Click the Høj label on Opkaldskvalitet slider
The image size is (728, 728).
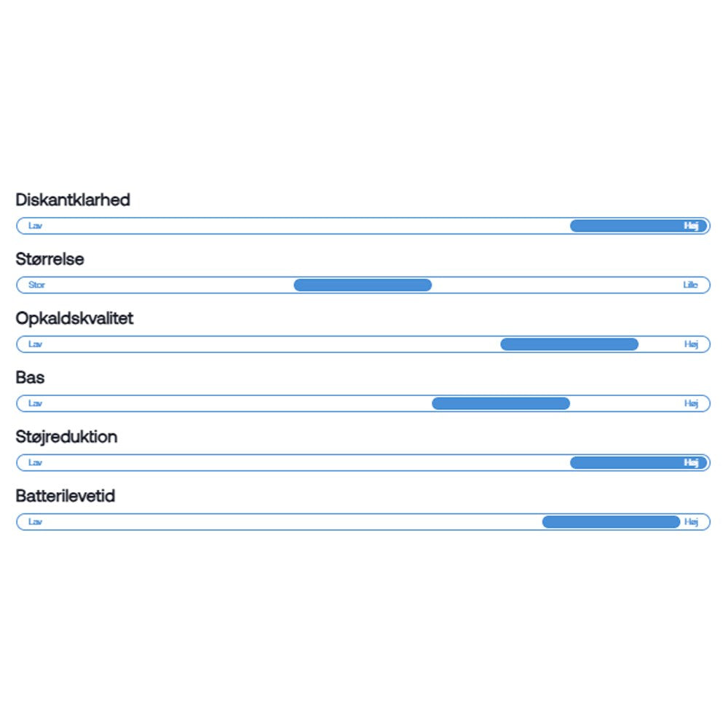[691, 344]
